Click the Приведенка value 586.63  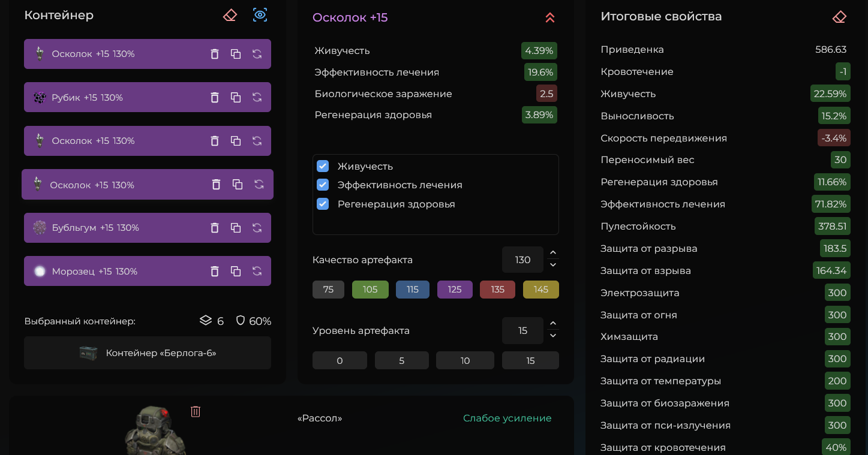point(831,49)
